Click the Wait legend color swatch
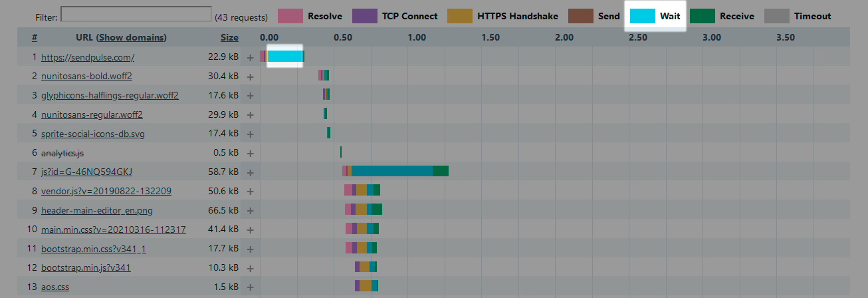Viewport: 868px width, 298px height. 641,16
